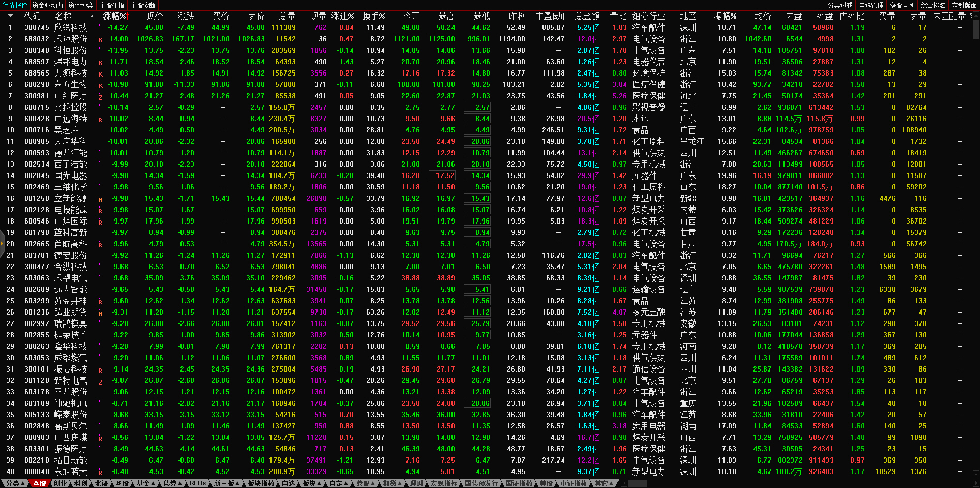Click the N marker beside 立新能源
980x488 pixels.
pos(100,199)
